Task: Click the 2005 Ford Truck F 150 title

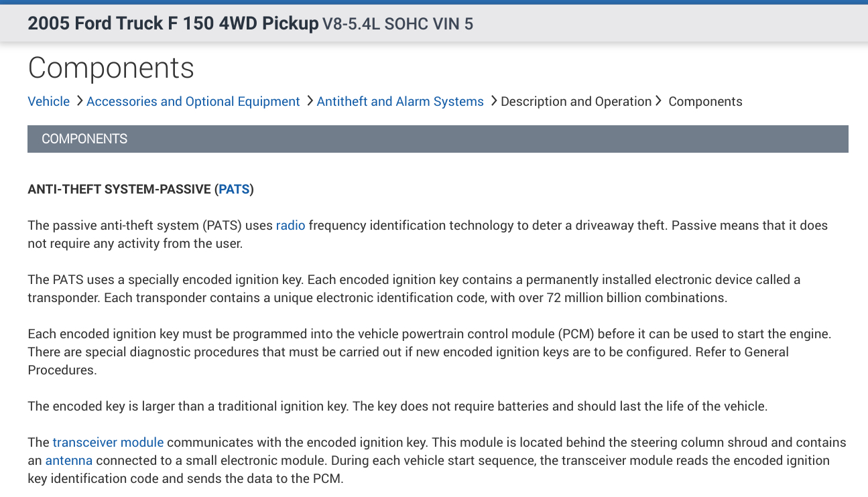Action: coord(173,23)
